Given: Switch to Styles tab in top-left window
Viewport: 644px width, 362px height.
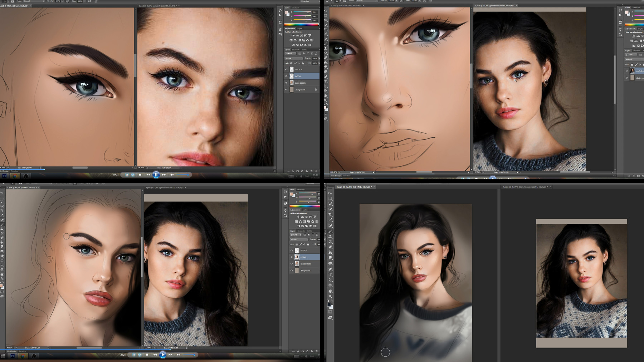Looking at the screenshot, I should click(300, 29).
